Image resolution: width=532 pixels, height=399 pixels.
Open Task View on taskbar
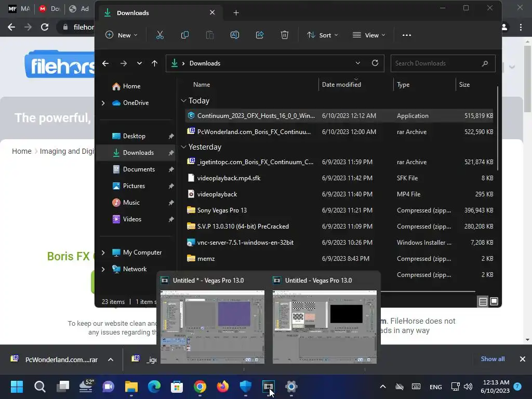(x=63, y=387)
